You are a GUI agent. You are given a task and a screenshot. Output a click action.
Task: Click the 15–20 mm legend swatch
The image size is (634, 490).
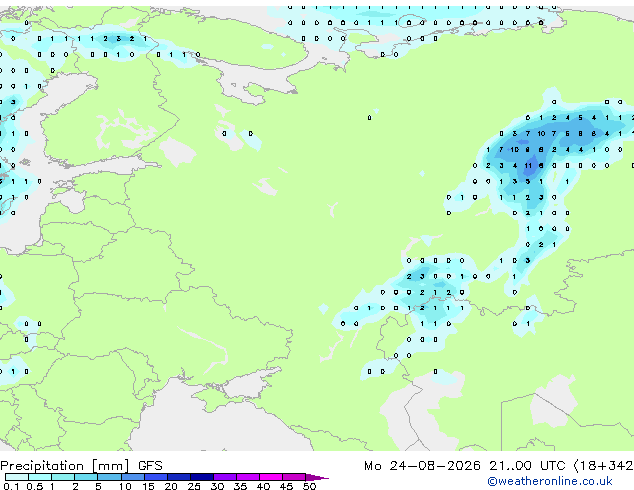pyautogui.click(x=155, y=477)
